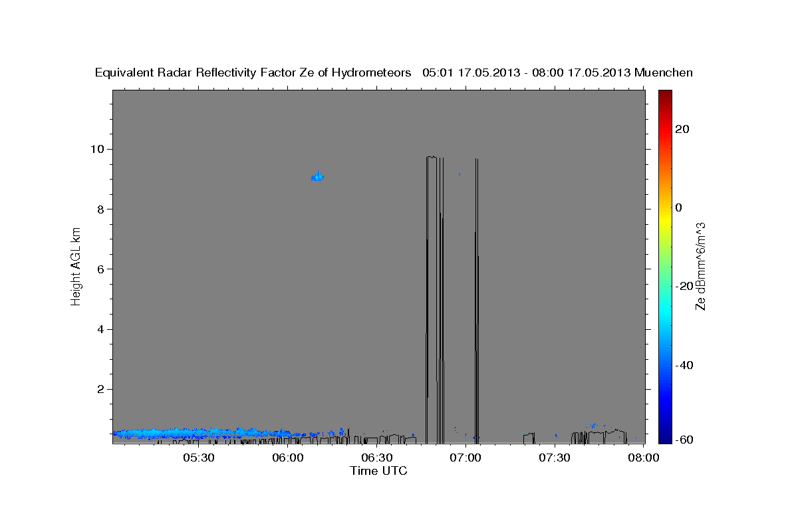The width and height of the screenshot is (798, 532).
Task: Click the 07:30 time tick label
Action: click(555, 458)
